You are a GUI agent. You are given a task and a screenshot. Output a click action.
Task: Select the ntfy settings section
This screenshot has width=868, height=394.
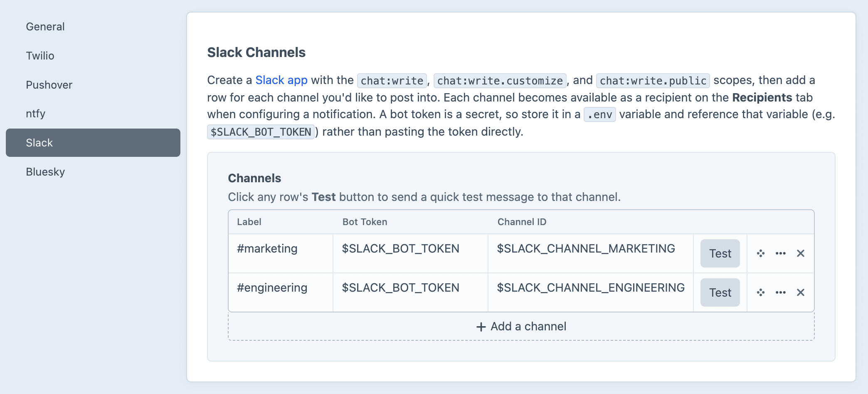(x=93, y=114)
